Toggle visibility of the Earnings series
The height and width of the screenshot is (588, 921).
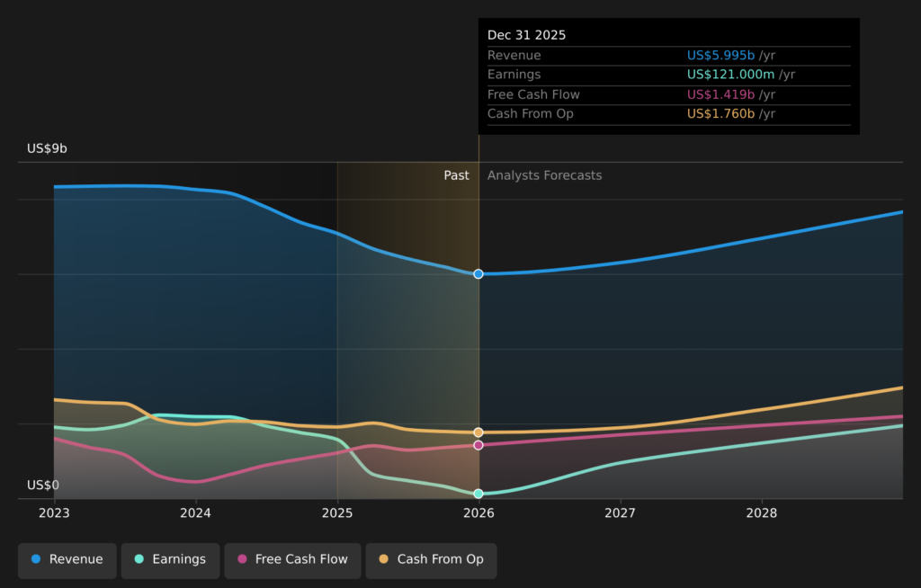coord(170,560)
